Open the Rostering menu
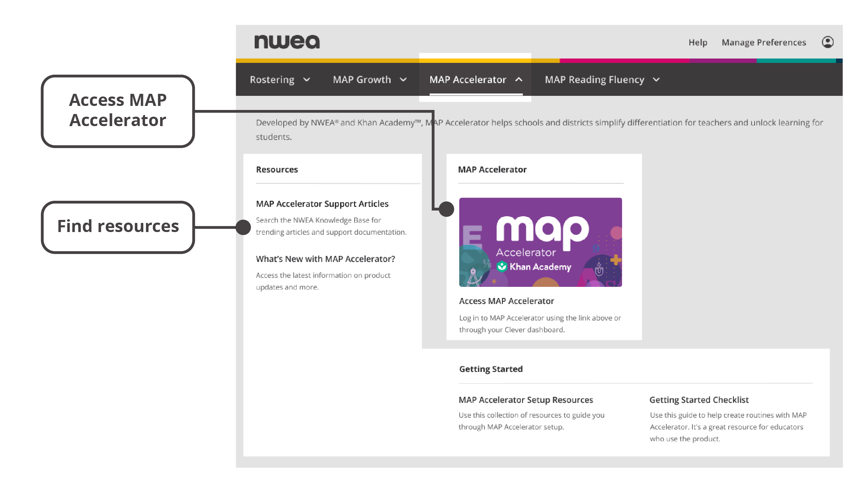Screen dimensions: 868x493 point(272,80)
